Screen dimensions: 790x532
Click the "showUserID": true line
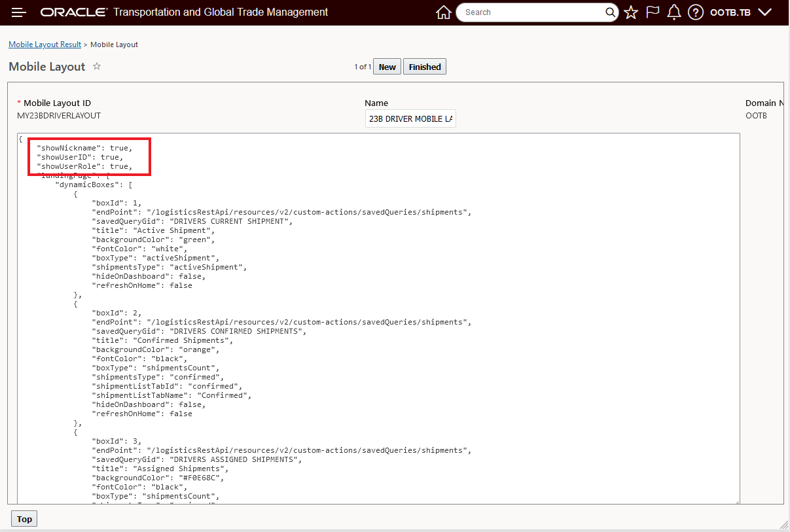[x=80, y=157]
